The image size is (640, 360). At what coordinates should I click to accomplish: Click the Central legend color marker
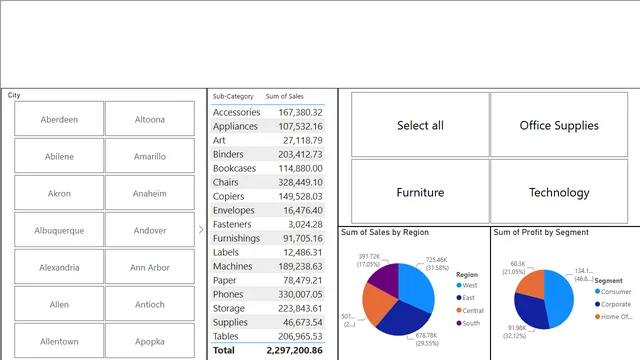tap(459, 310)
